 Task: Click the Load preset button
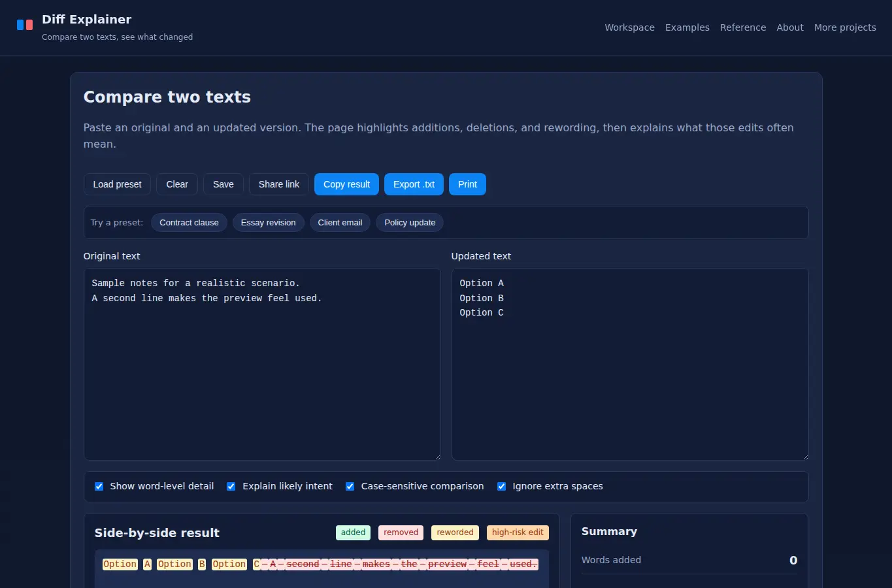(x=117, y=184)
